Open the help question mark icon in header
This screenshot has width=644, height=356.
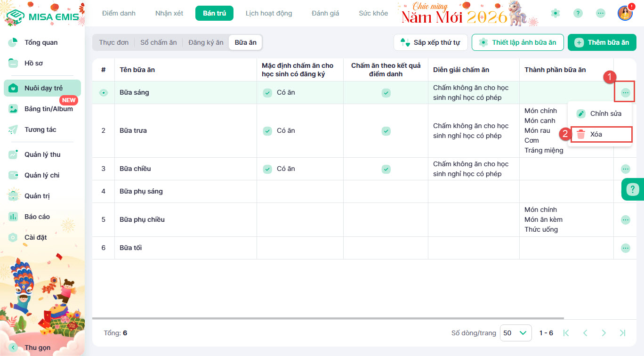point(578,13)
